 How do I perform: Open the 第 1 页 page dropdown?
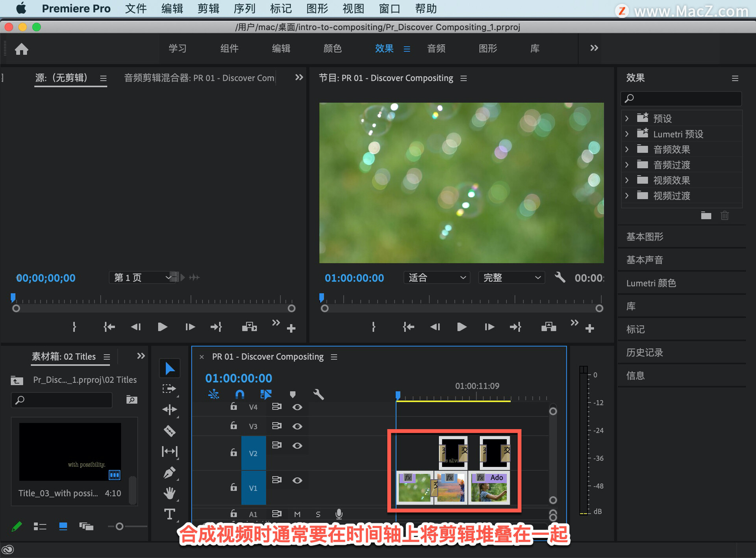(142, 278)
